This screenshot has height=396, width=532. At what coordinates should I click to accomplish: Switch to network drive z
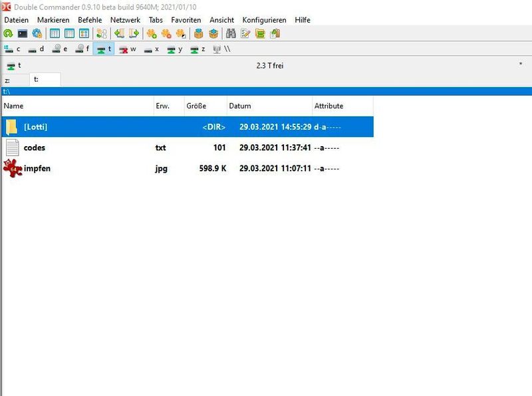pyautogui.click(x=198, y=49)
